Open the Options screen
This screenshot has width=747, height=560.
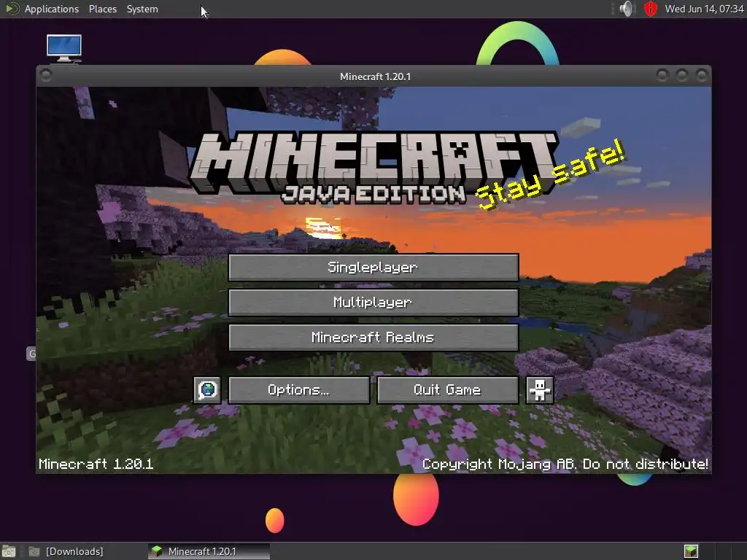point(298,390)
